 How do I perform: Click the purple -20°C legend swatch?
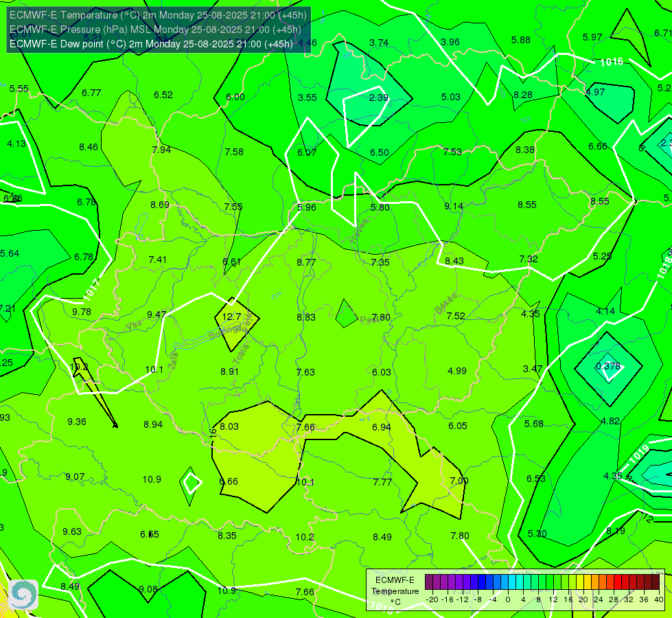click(429, 582)
